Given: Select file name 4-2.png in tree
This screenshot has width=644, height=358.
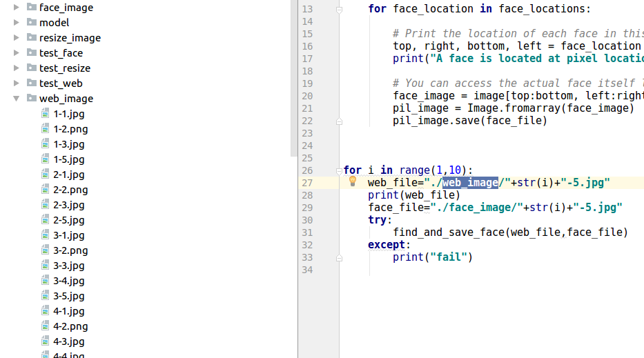Looking at the screenshot, I should coord(70,327).
